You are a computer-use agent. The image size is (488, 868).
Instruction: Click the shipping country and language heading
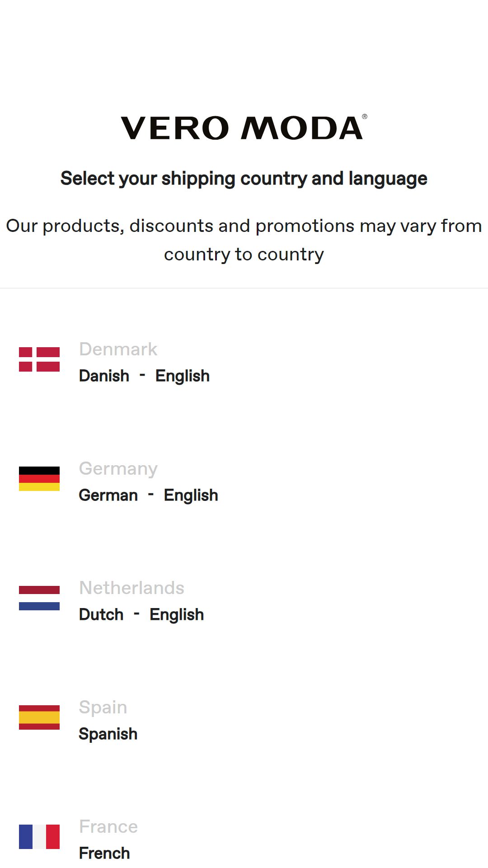tap(244, 179)
